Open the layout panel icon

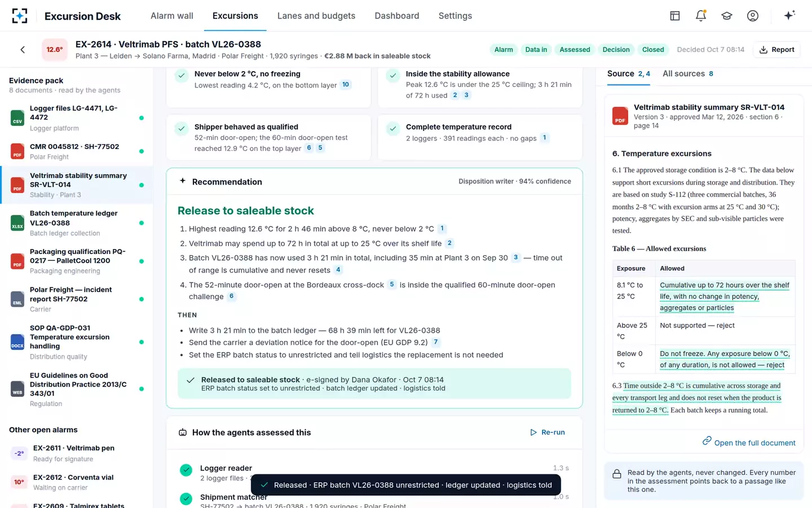tap(675, 16)
